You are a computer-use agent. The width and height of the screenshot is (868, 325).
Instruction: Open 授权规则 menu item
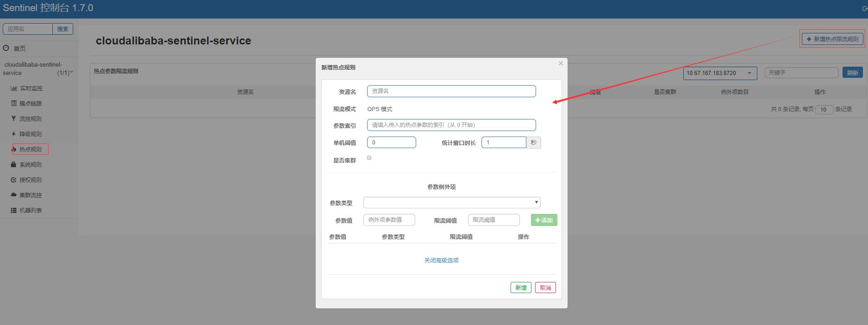coord(31,180)
